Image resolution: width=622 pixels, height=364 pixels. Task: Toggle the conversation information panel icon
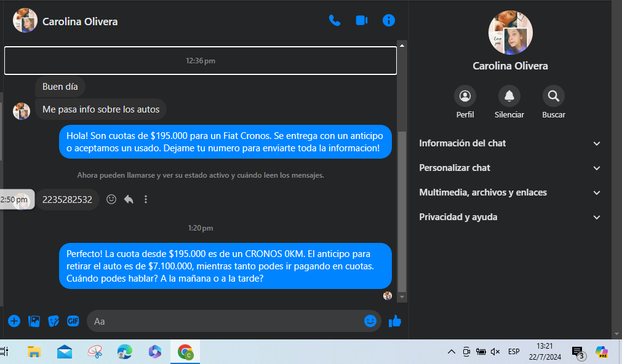pyautogui.click(x=388, y=20)
